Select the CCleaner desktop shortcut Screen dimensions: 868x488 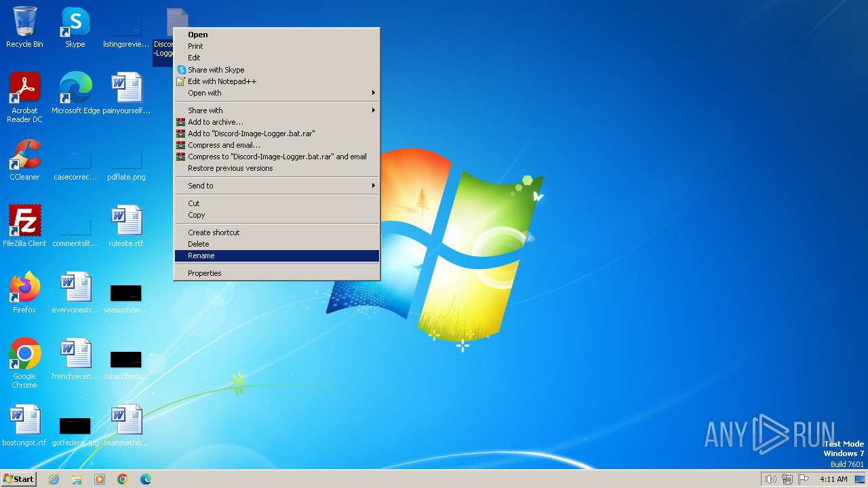[x=24, y=160]
